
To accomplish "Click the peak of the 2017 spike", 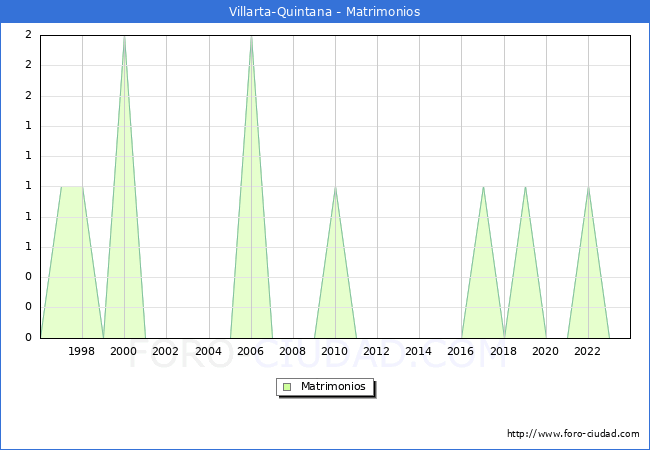I will [483, 187].
